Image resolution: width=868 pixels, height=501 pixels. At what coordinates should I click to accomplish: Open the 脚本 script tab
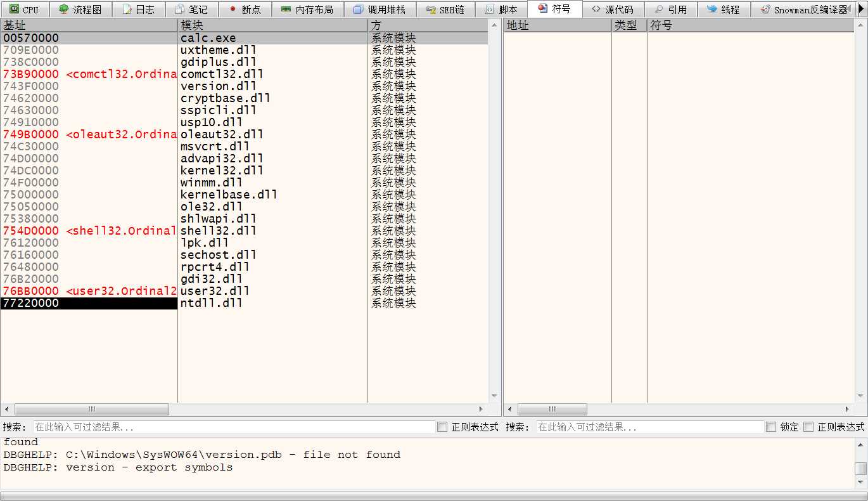pyautogui.click(x=501, y=9)
